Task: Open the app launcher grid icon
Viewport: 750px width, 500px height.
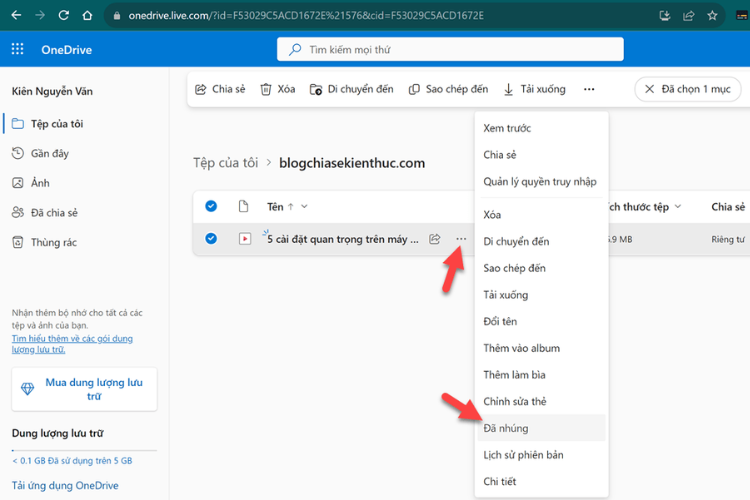Action: click(x=18, y=49)
